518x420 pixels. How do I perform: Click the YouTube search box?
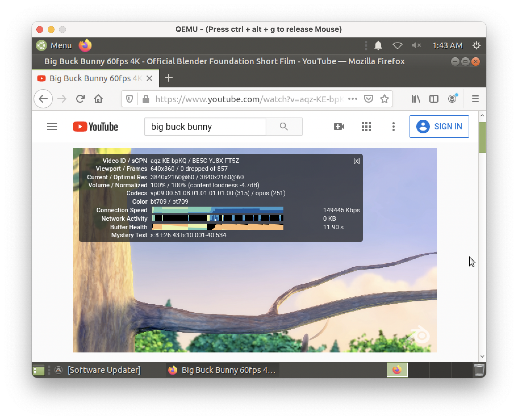point(205,127)
